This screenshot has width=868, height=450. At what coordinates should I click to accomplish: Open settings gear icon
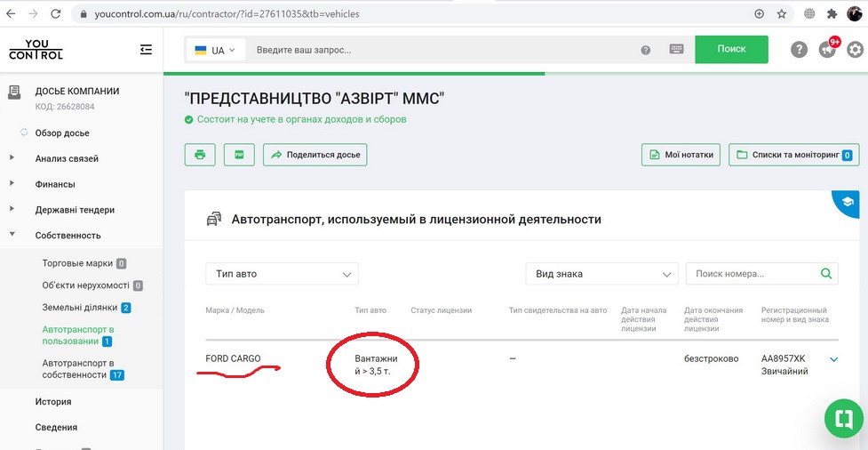(x=856, y=50)
